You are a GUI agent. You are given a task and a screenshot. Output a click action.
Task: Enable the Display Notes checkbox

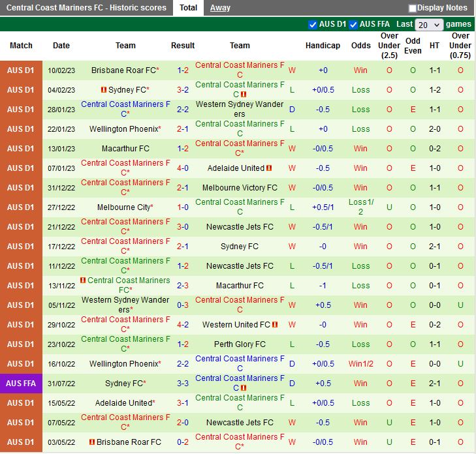coord(413,8)
